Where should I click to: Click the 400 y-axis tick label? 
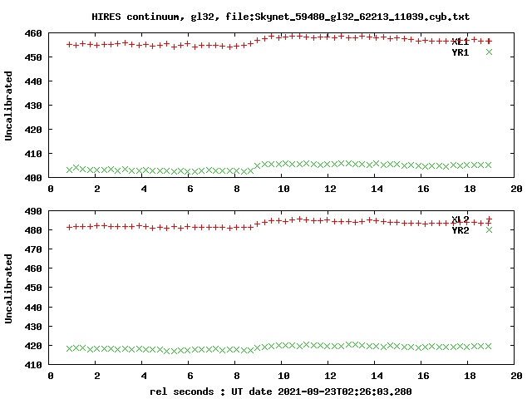coord(33,178)
